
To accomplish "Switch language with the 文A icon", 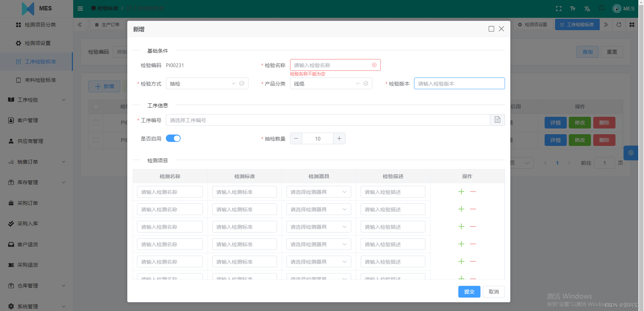I will tap(587, 8).
